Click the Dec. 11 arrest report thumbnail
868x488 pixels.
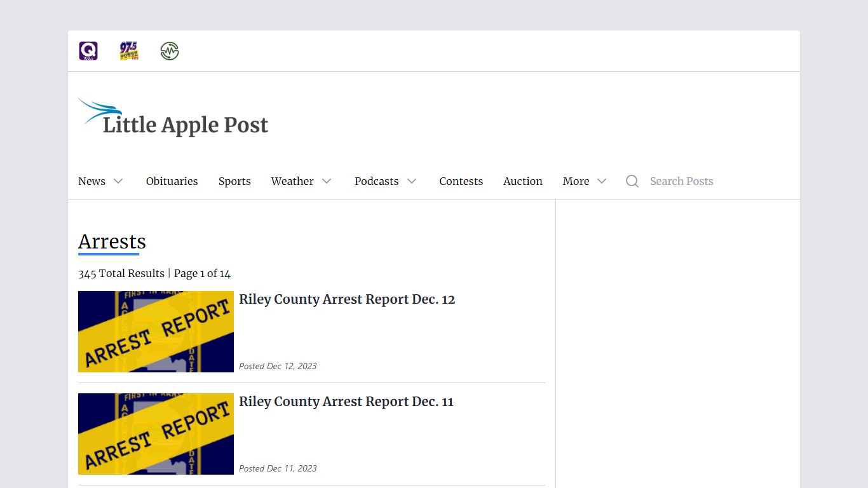(156, 434)
